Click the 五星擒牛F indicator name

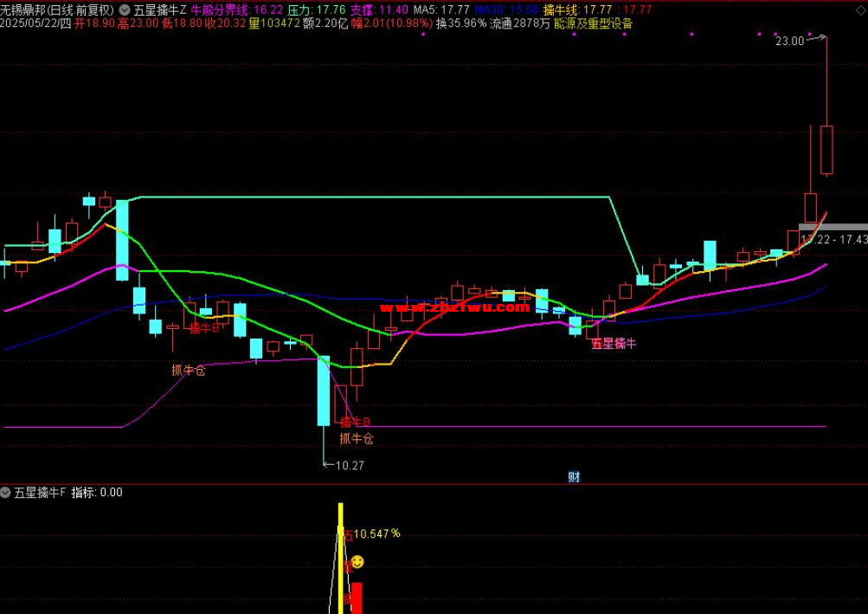click(40, 493)
